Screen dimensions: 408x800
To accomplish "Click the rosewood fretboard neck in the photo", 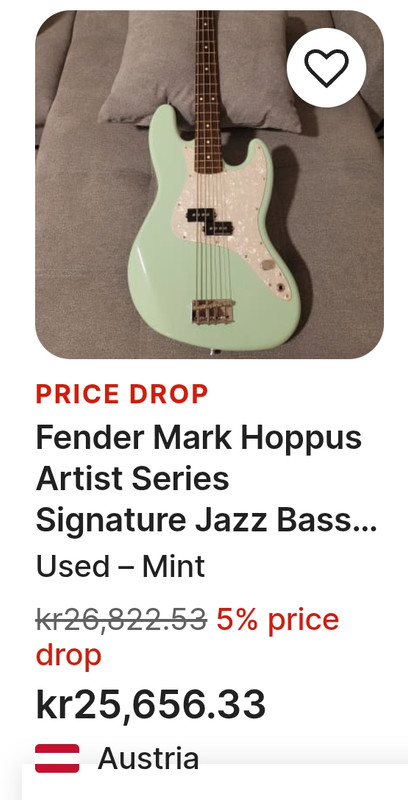I will pyautogui.click(x=208, y=92).
